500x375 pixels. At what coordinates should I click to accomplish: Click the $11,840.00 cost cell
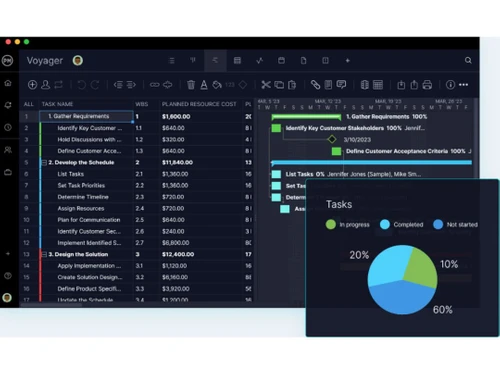[177, 163]
